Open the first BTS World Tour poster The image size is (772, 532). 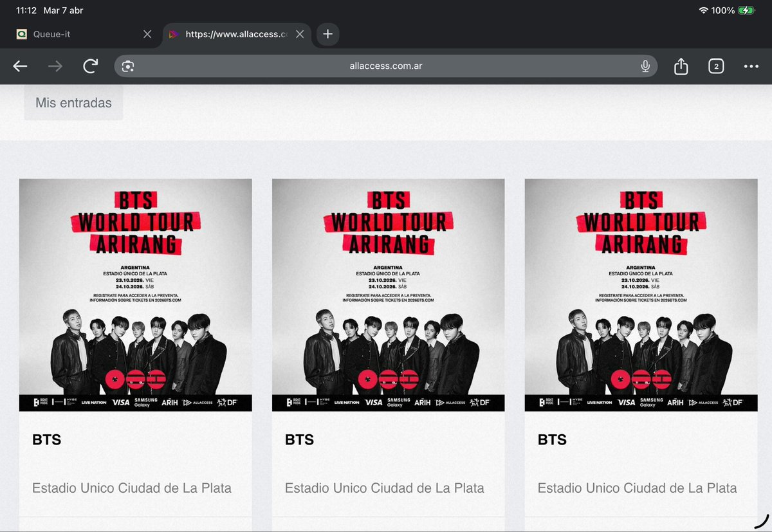(136, 295)
